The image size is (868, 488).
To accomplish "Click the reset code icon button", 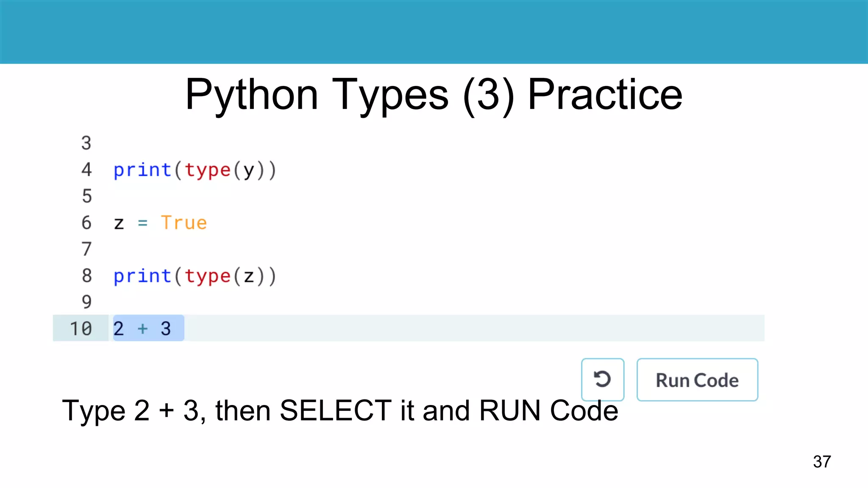I will [602, 380].
